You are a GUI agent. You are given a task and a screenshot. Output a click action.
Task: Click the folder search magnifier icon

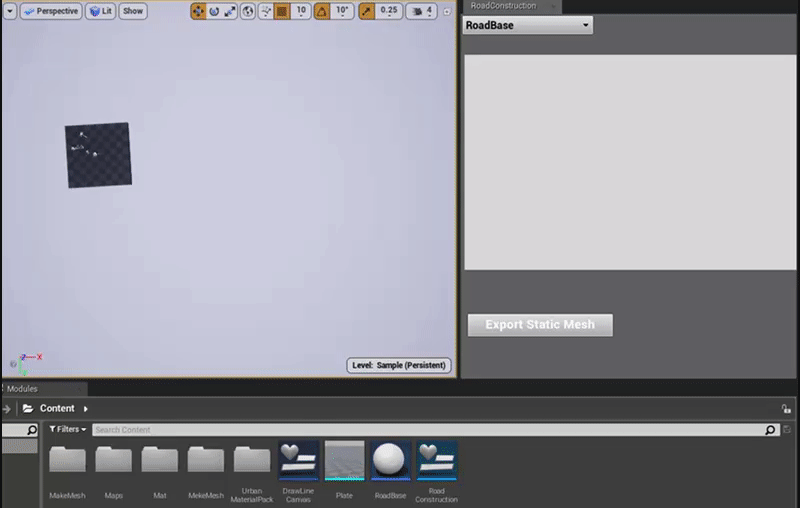coord(32,430)
